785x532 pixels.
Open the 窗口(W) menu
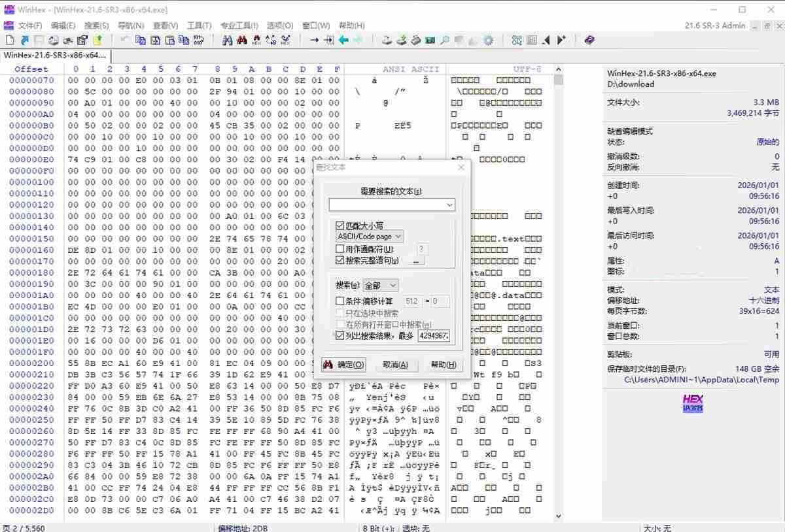click(316, 25)
